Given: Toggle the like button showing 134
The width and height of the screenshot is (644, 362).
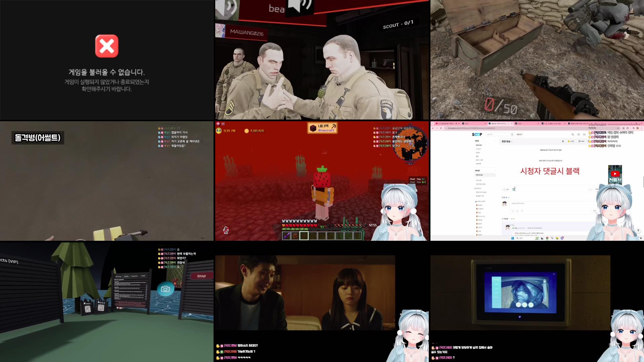Looking at the screenshot, I should (505, 189).
